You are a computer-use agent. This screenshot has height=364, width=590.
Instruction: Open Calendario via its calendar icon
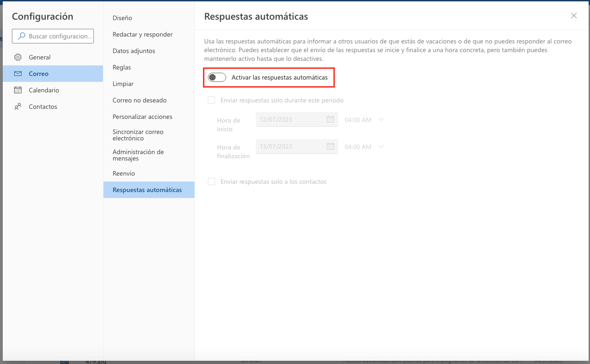point(17,90)
